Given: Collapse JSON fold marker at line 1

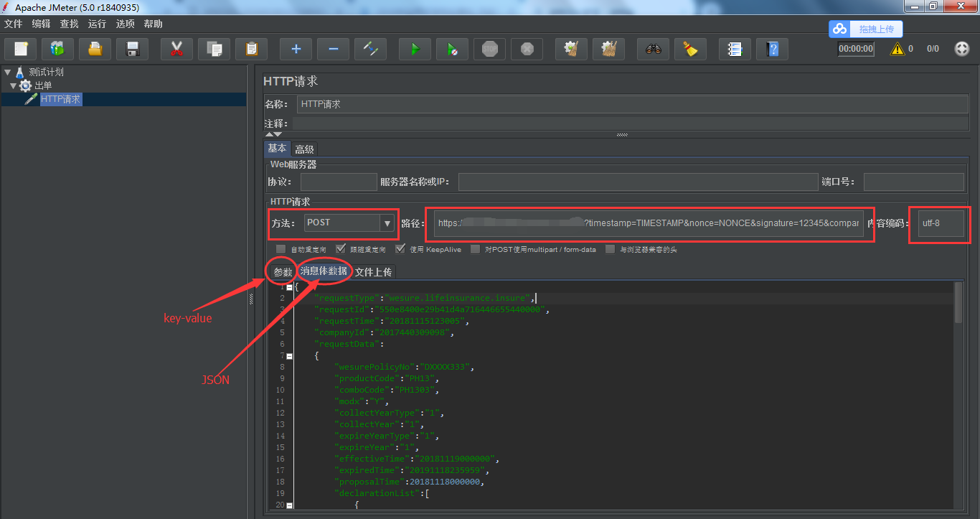Looking at the screenshot, I should (289, 286).
